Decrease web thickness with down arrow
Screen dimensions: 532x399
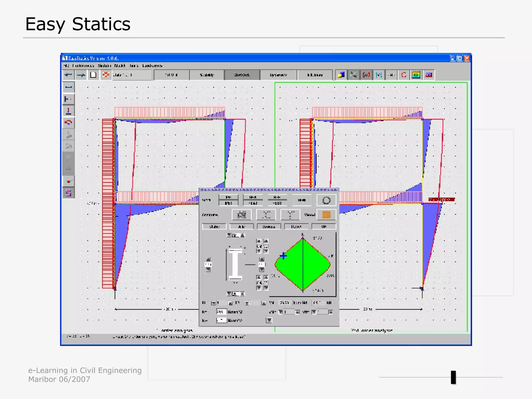point(262,270)
